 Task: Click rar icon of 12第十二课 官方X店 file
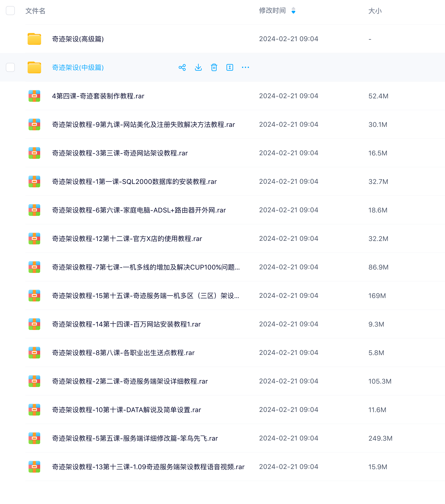coord(34,239)
